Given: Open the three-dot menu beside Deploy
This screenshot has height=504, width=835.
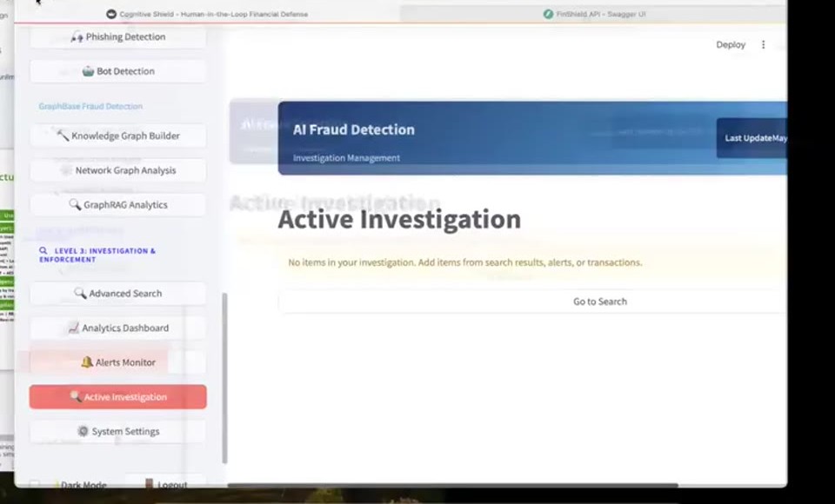Looking at the screenshot, I should (763, 44).
